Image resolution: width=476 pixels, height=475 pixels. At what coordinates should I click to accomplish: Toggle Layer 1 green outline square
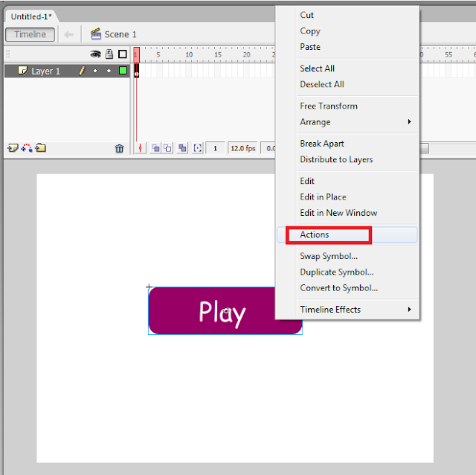click(x=123, y=71)
